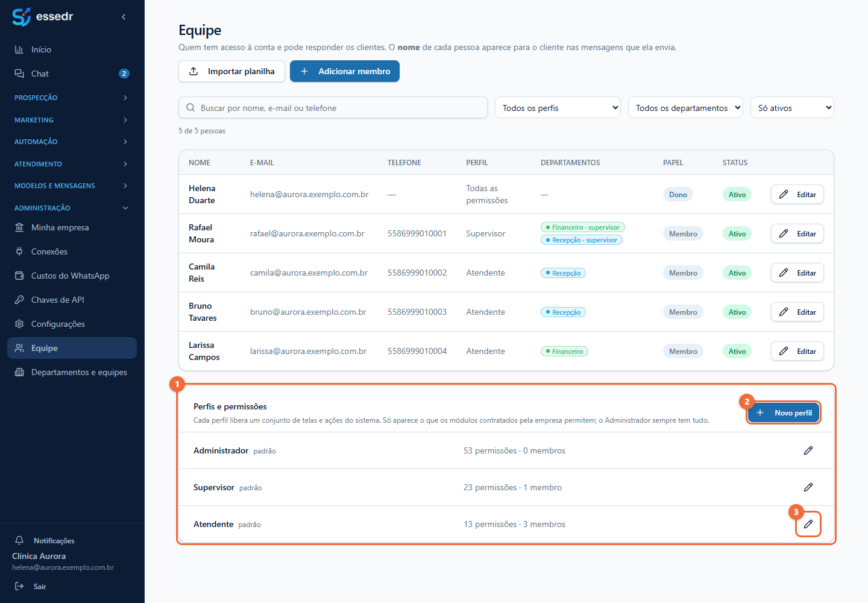
Task: Click the essedr logo icon
Action: point(21,17)
